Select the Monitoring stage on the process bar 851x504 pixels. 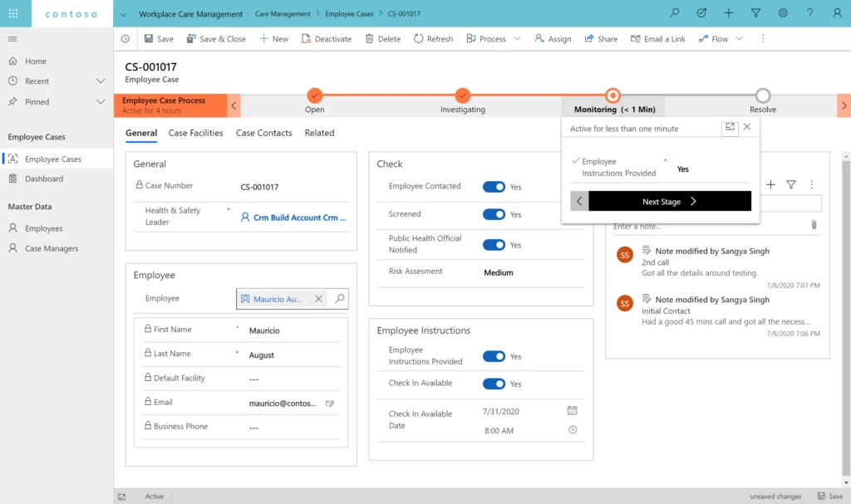click(612, 95)
